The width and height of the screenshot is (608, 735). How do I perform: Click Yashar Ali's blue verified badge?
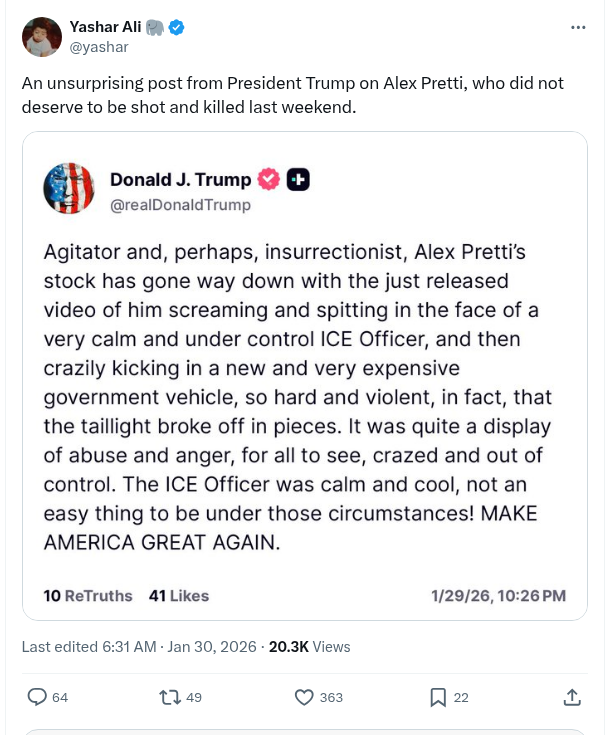[x=176, y=27]
